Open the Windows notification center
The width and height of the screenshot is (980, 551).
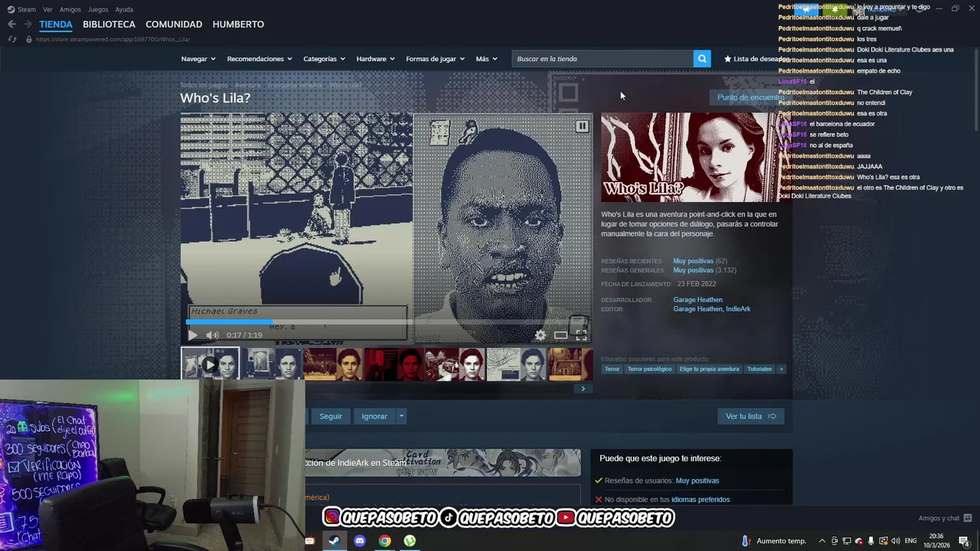coord(964,541)
